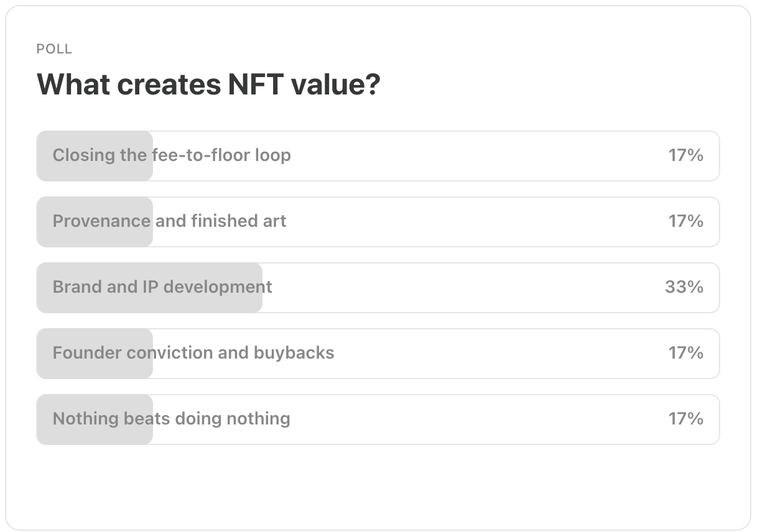This screenshot has width=760, height=532.
Task: Choose 'Brand and IP development' poll option
Action: coord(378,288)
